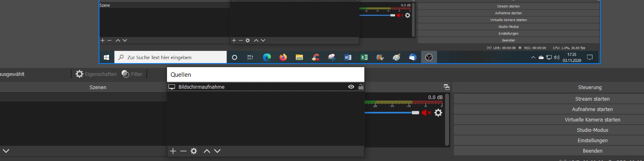Open Einstellungen from the Steuerung panel
The width and height of the screenshot is (644, 161).
(592, 140)
